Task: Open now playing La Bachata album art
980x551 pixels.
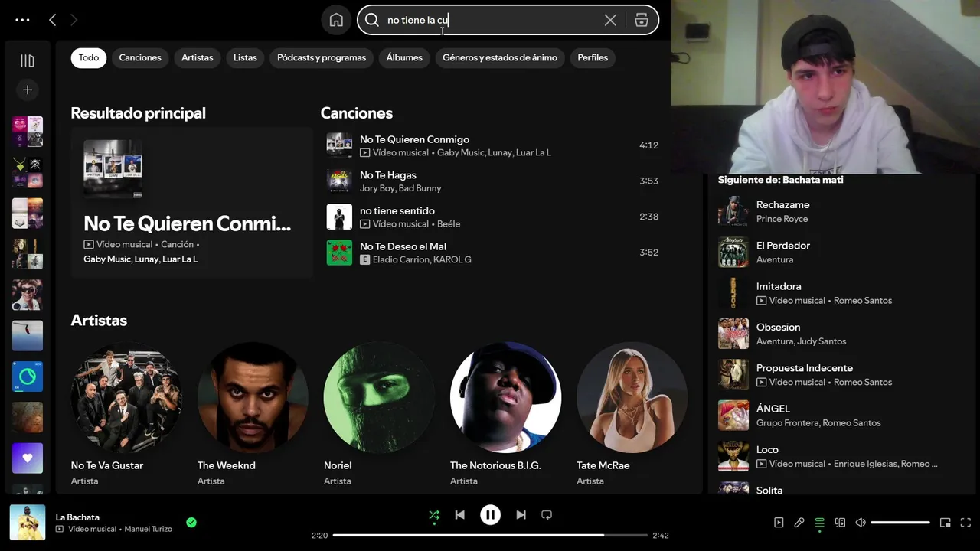Action: coord(28,523)
